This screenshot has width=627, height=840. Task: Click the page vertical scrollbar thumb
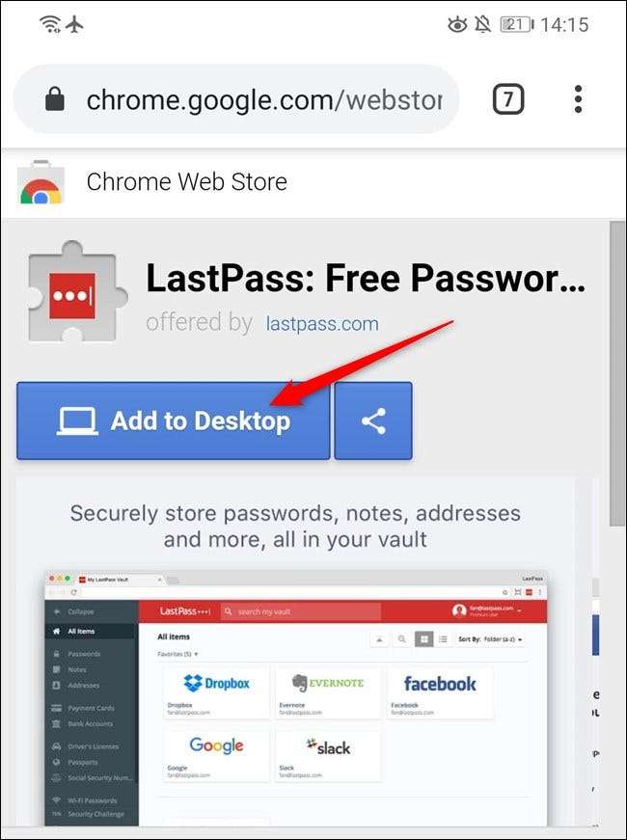617,375
